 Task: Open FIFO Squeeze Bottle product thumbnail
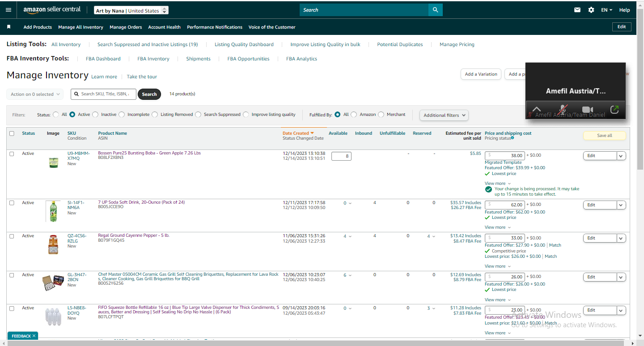point(53,316)
